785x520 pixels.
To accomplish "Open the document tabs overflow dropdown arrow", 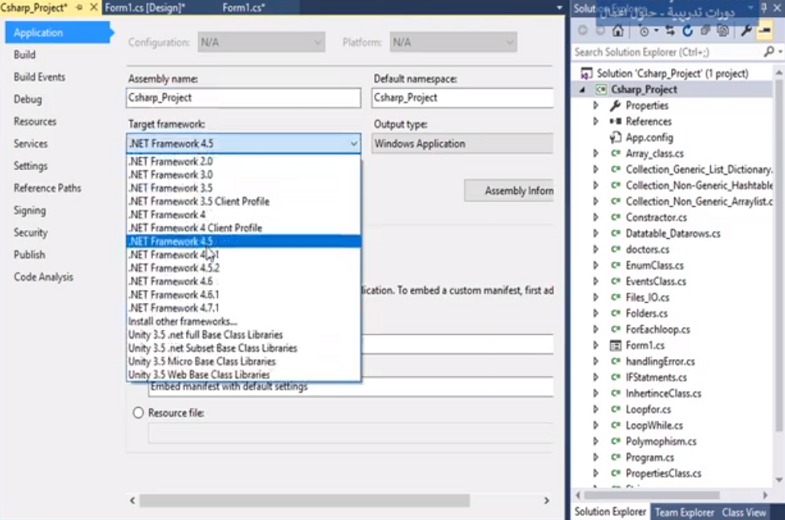I will tap(560, 8).
